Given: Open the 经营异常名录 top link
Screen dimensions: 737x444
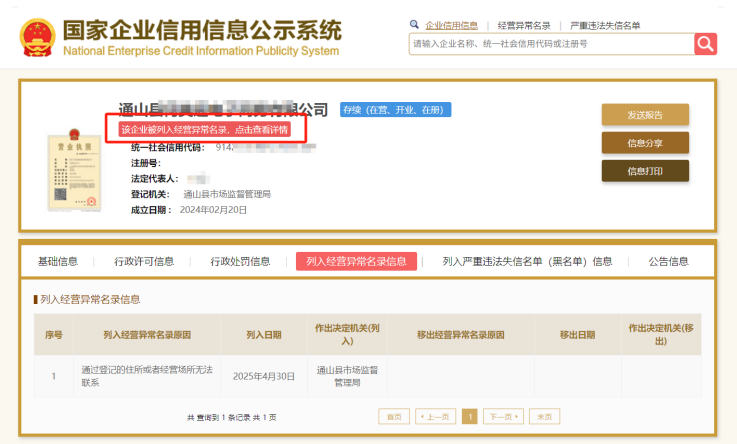Looking at the screenshot, I should point(524,25).
